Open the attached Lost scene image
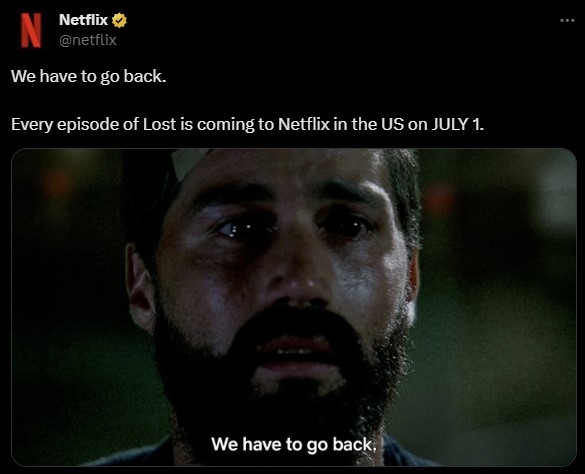The image size is (585, 474). pyautogui.click(x=294, y=307)
